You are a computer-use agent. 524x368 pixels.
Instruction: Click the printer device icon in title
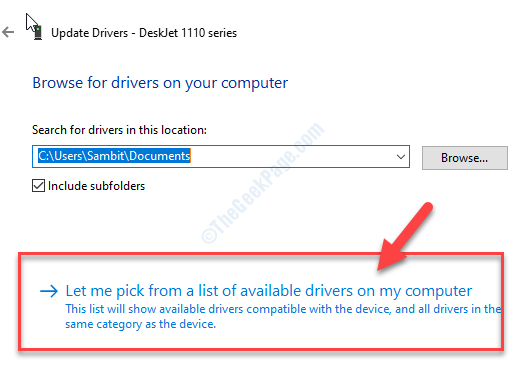pos(38,33)
